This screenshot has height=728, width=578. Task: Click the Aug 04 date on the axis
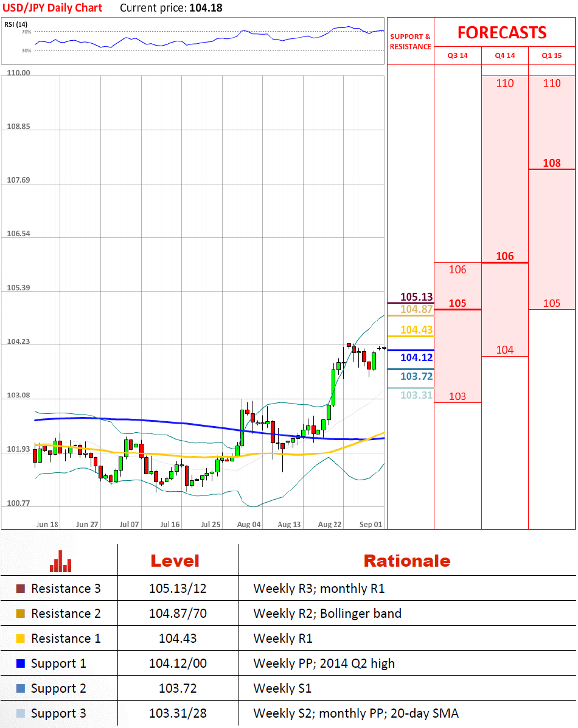pyautogui.click(x=248, y=524)
